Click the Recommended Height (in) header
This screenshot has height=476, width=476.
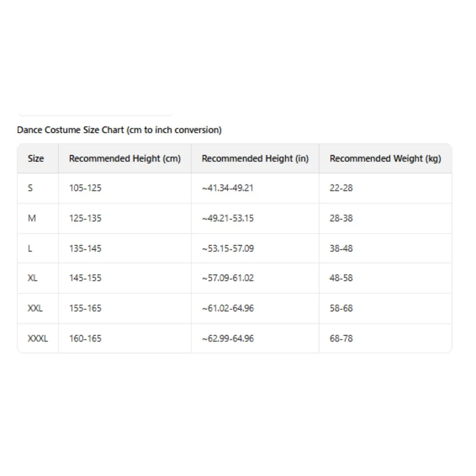255,159
